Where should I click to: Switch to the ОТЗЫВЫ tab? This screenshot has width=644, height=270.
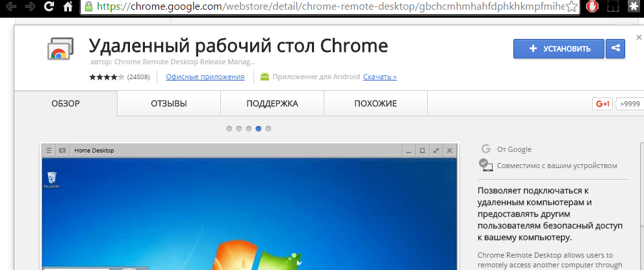pyautogui.click(x=169, y=103)
